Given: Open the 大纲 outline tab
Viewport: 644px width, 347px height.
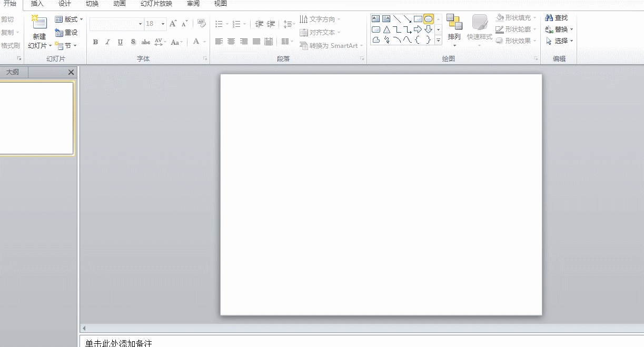Looking at the screenshot, I should 13,72.
